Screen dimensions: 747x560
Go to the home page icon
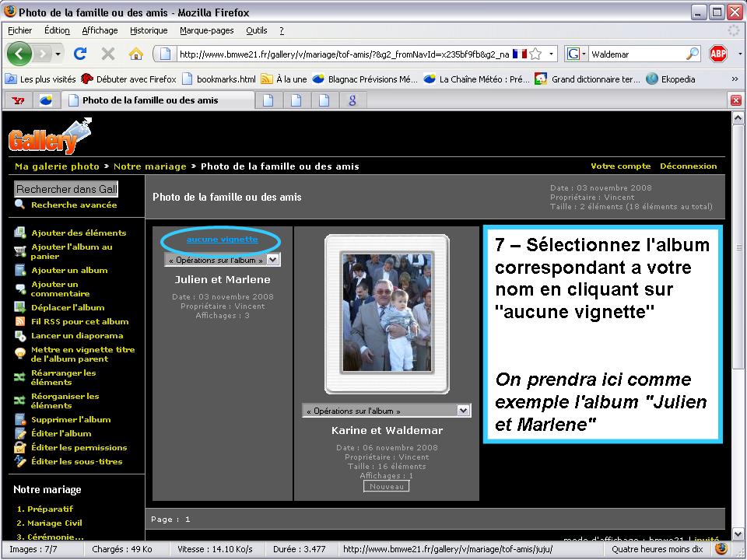[135, 54]
